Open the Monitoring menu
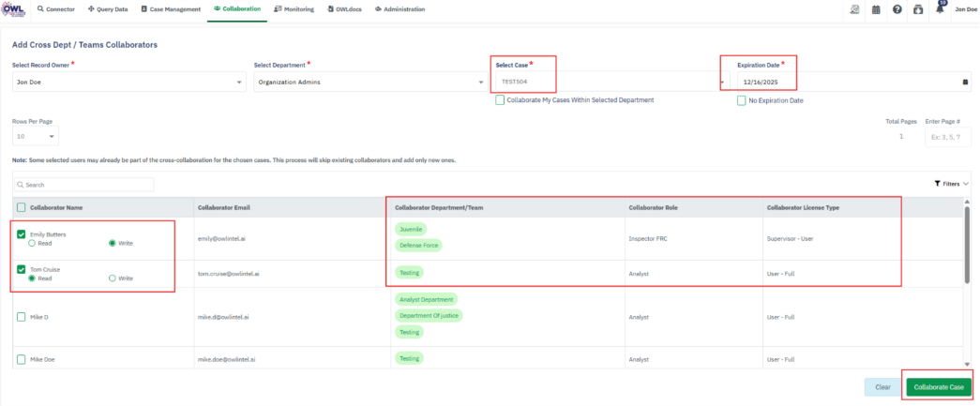 pos(294,9)
